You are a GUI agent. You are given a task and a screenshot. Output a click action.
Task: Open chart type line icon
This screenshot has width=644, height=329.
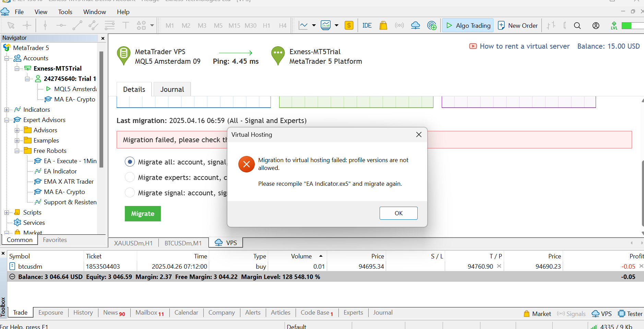point(303,25)
